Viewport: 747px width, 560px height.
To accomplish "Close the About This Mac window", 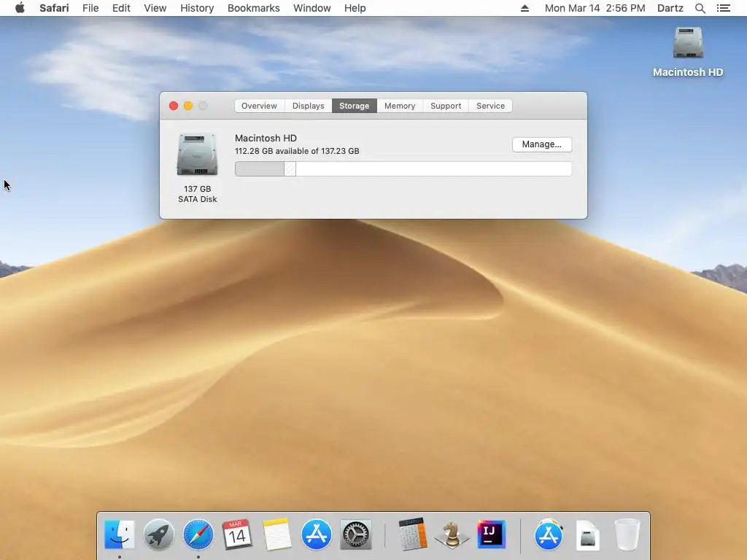I will click(174, 106).
